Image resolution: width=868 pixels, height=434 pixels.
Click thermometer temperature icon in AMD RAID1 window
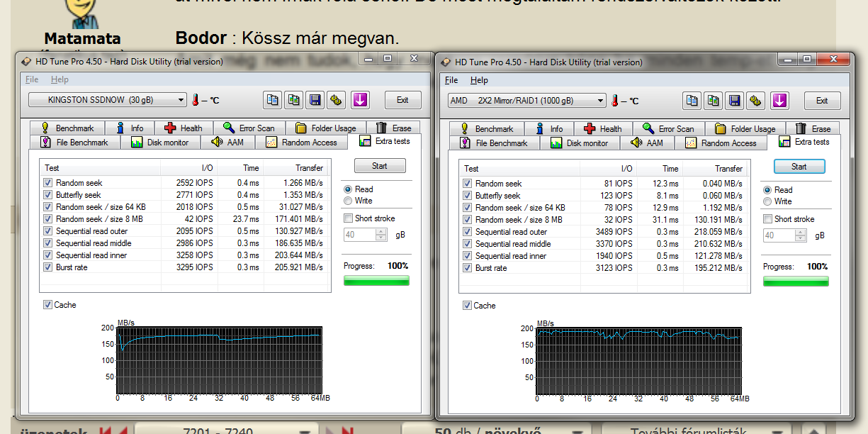(615, 101)
